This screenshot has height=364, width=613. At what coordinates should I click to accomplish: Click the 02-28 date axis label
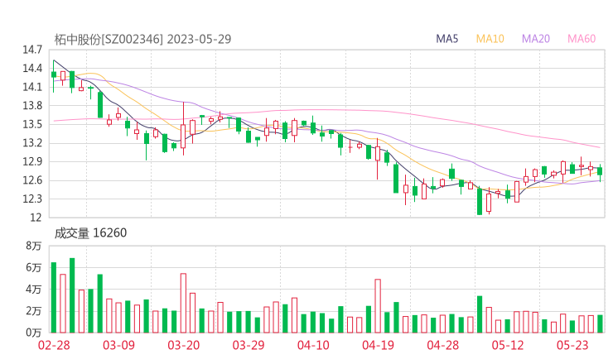point(54,345)
